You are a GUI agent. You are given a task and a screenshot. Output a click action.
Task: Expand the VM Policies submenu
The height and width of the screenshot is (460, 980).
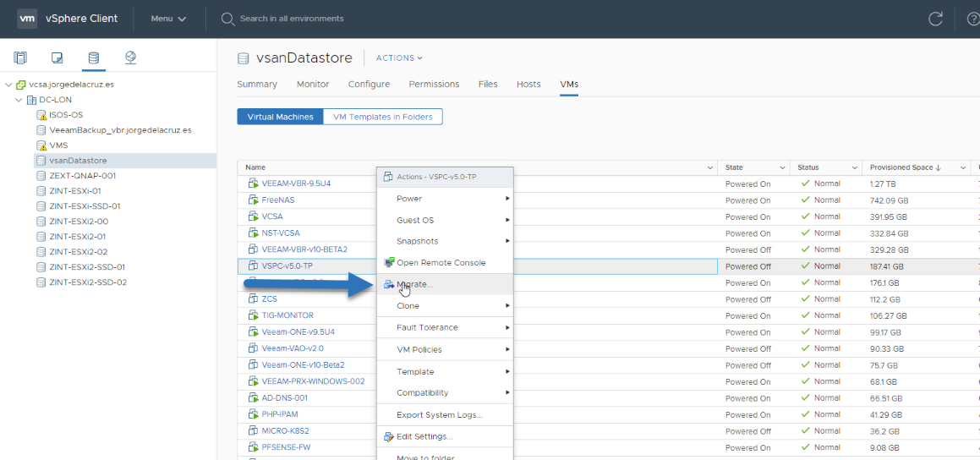pyautogui.click(x=445, y=349)
